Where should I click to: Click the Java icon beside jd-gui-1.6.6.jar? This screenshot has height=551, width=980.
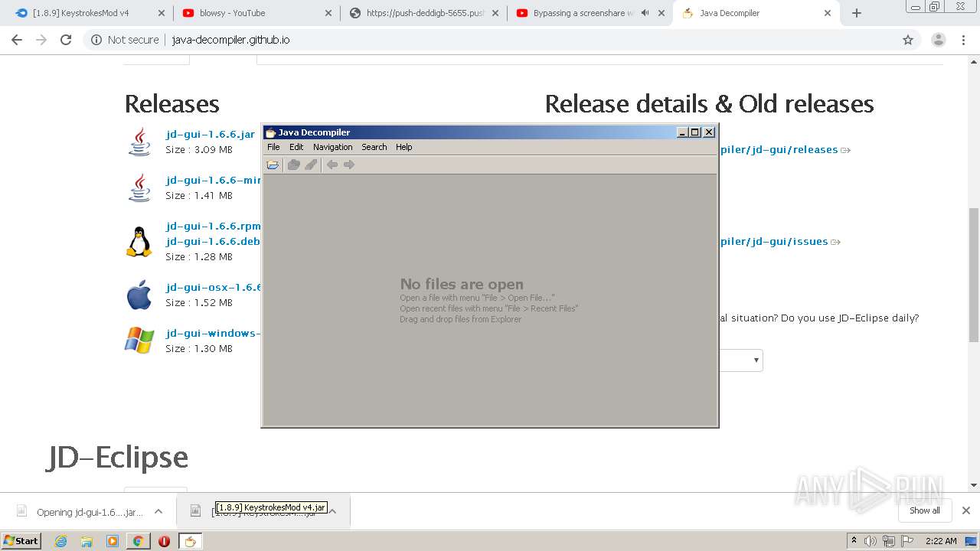(139, 142)
